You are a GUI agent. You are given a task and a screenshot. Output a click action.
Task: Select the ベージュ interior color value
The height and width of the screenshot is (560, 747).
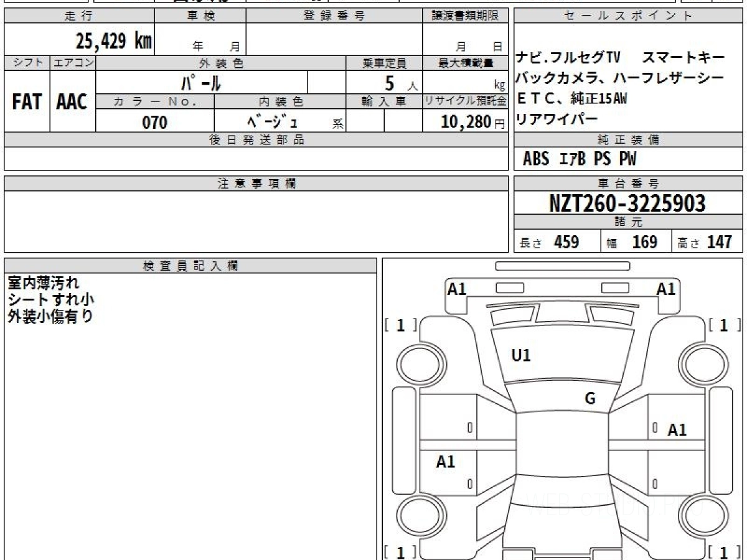coord(273,121)
